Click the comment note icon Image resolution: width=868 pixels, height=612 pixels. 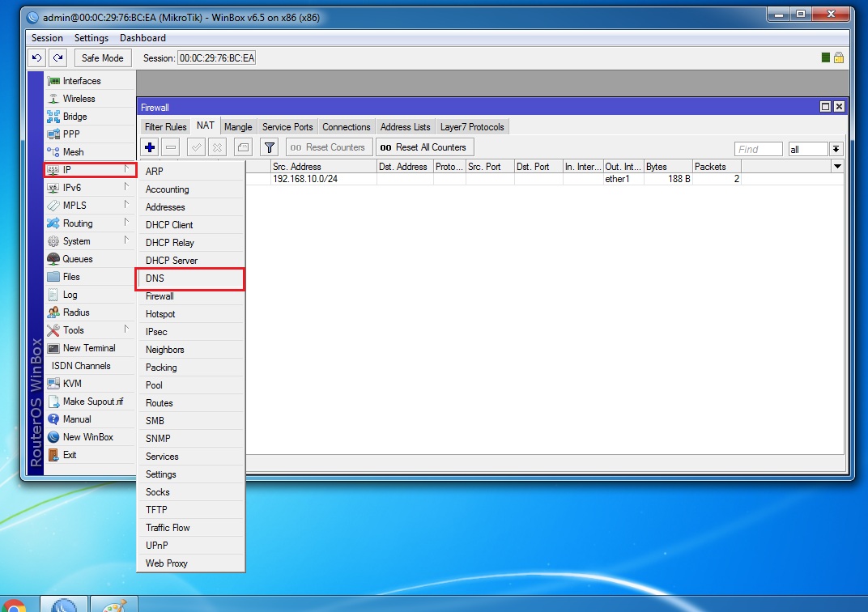pyautogui.click(x=243, y=147)
